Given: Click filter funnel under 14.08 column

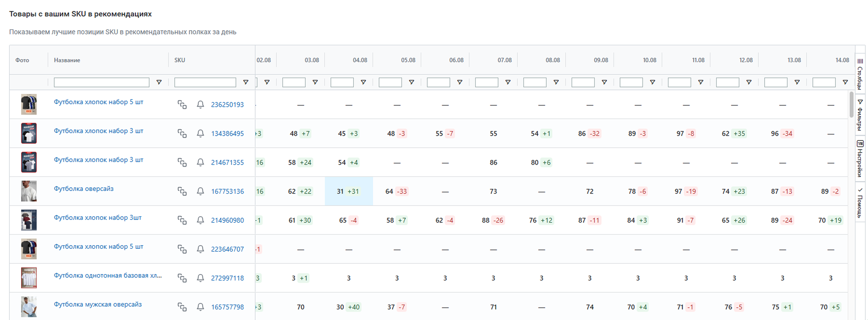Looking at the screenshot, I should [845, 82].
